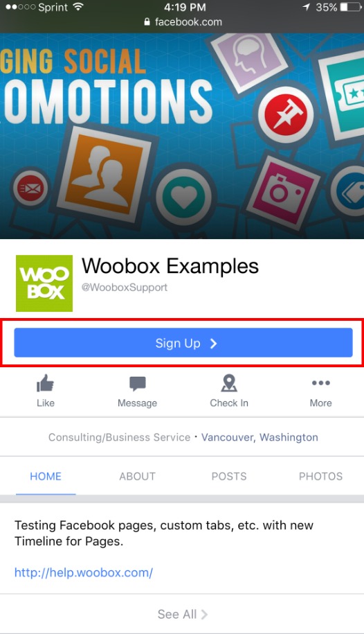Switch to the HOME tab

pyautogui.click(x=46, y=476)
